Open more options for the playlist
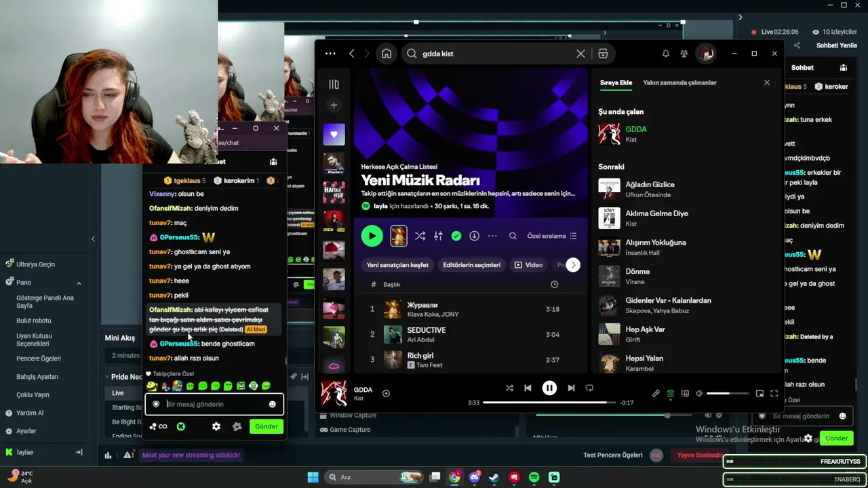868x488 pixels. pos(492,236)
